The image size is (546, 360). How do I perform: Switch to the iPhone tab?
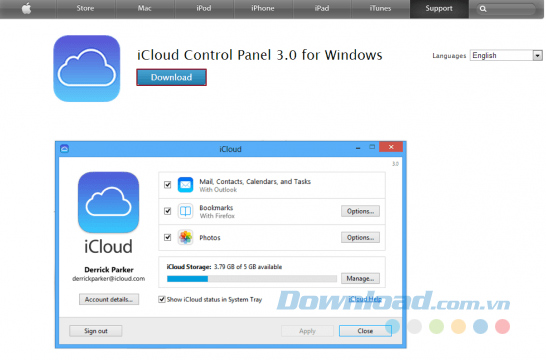pos(263,8)
